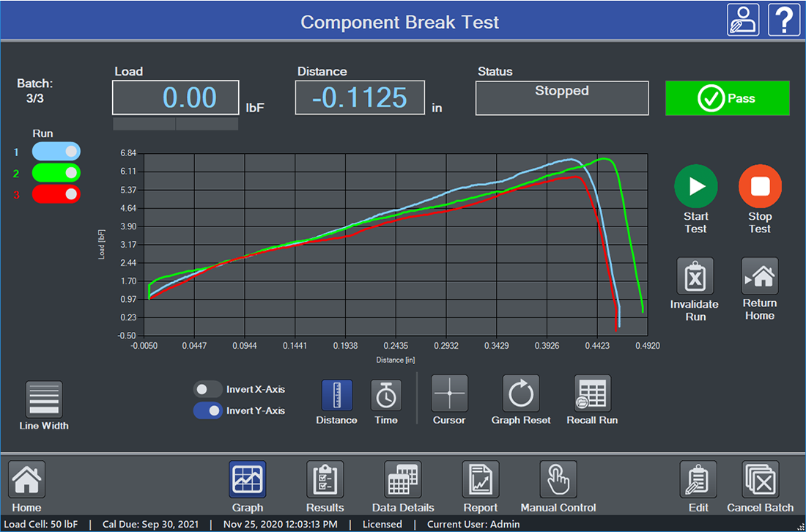Open the help question mark icon
This screenshot has width=806, height=532.
[783, 19]
